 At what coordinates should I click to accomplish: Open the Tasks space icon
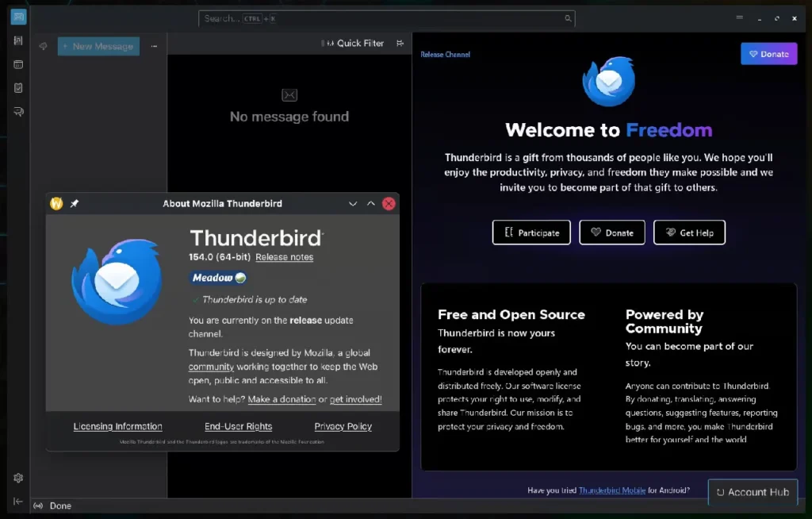18,88
